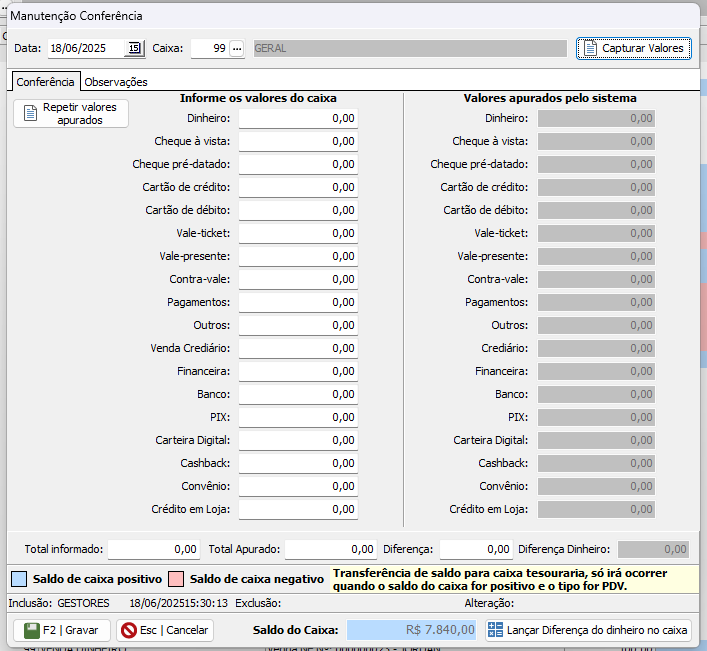
Task: Click the Cartão de crédito input field
Action: tap(298, 187)
